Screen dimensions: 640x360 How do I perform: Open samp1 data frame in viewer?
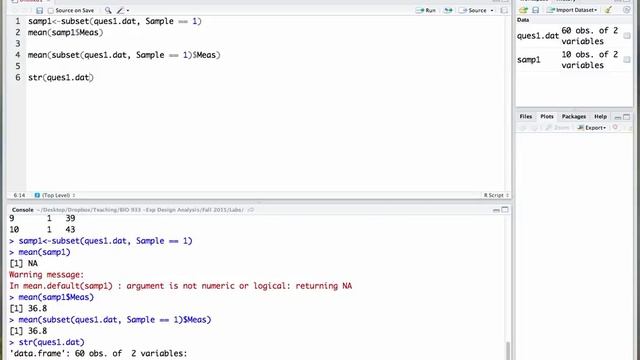point(529,60)
